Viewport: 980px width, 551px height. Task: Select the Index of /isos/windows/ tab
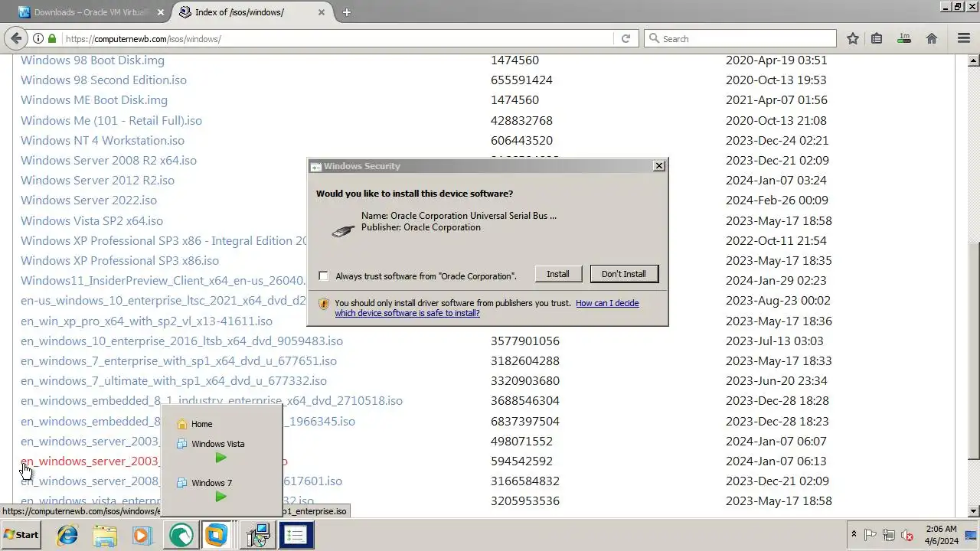[x=253, y=12]
